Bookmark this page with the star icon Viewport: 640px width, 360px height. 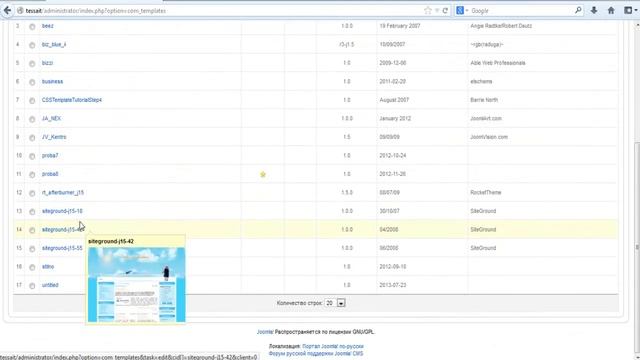point(427,11)
